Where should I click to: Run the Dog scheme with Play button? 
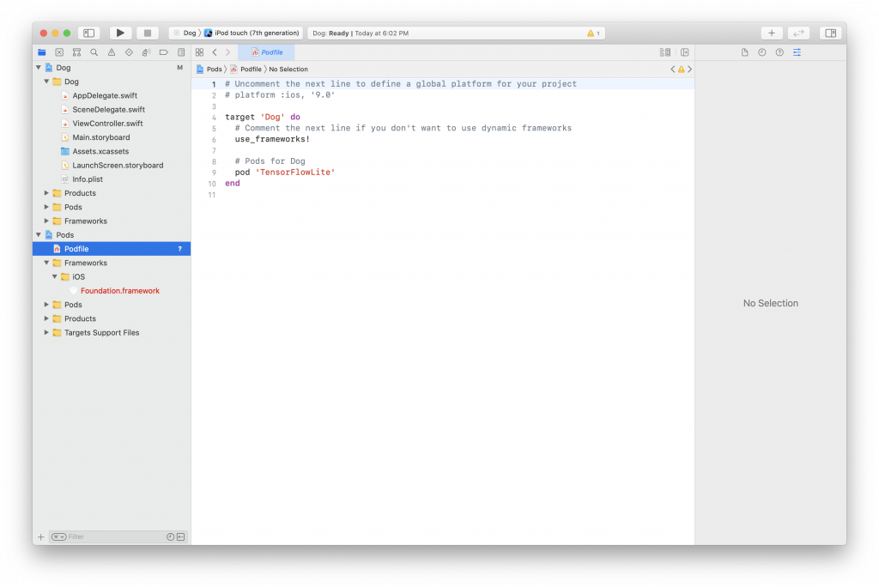(120, 33)
